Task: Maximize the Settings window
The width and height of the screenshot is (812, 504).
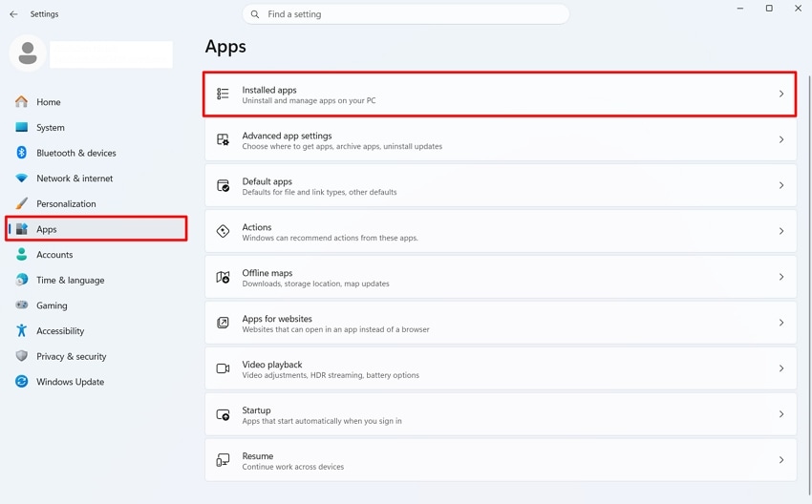Action: coord(769,9)
